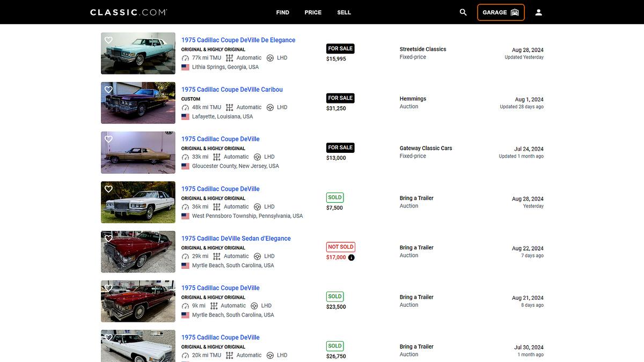The height and width of the screenshot is (362, 644).
Task: Heart the DeVille Sedan d'Elegance listing
Action: 108,238
